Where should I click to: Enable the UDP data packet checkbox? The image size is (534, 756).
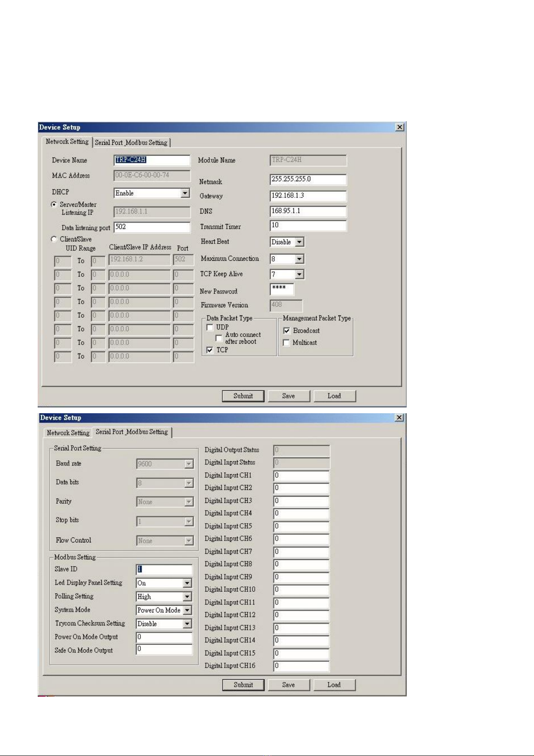(x=210, y=328)
